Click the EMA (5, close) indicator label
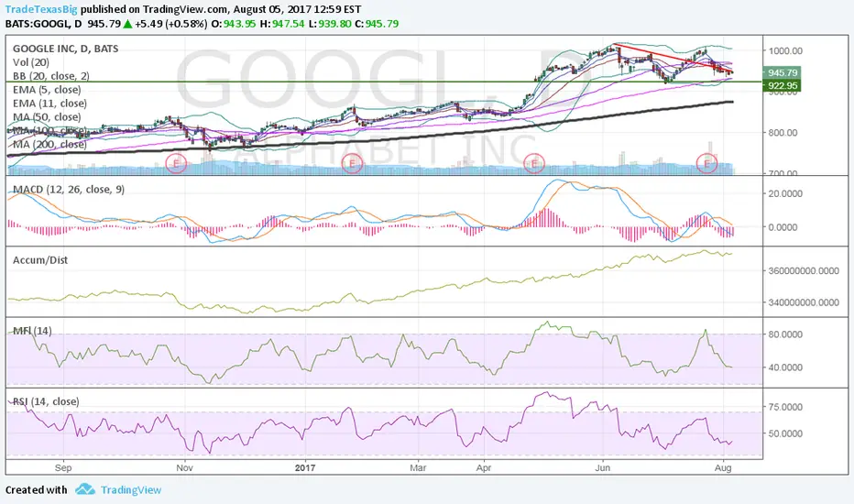Viewport: 854px width, 504px height. coord(47,90)
